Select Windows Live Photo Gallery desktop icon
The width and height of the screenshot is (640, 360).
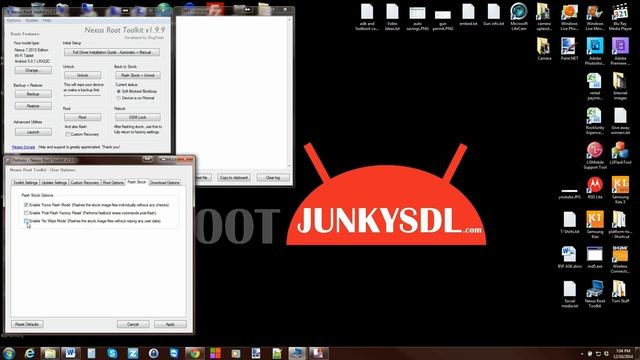pos(569,17)
